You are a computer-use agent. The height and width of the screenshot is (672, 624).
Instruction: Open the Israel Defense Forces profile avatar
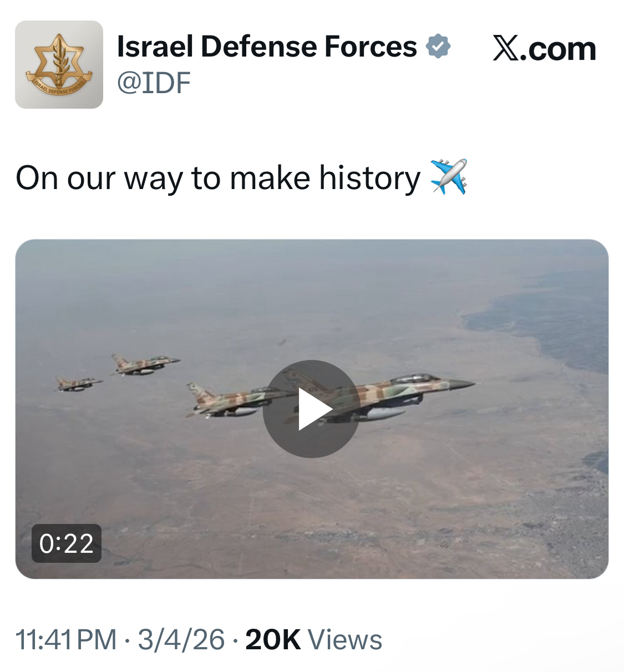[x=59, y=65]
